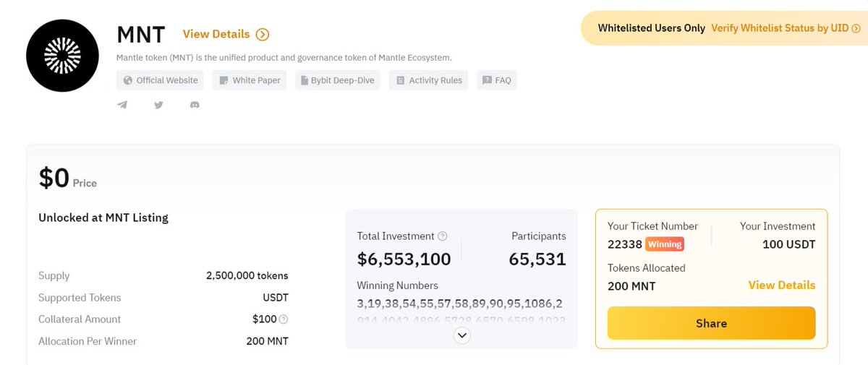Click Verify Whitelist Status by UID
The height and width of the screenshot is (365, 868).
coord(780,28)
